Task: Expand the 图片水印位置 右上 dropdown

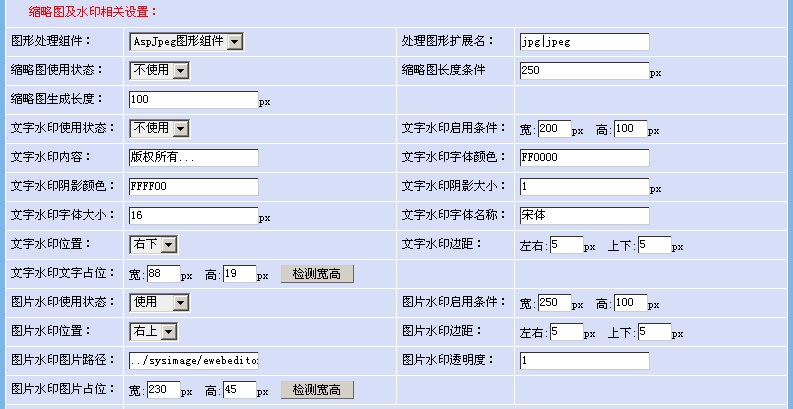Action: (x=154, y=332)
